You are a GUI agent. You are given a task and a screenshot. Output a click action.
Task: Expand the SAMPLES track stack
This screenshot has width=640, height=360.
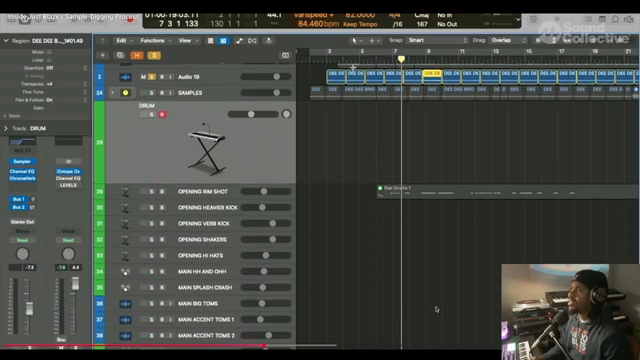(112, 93)
